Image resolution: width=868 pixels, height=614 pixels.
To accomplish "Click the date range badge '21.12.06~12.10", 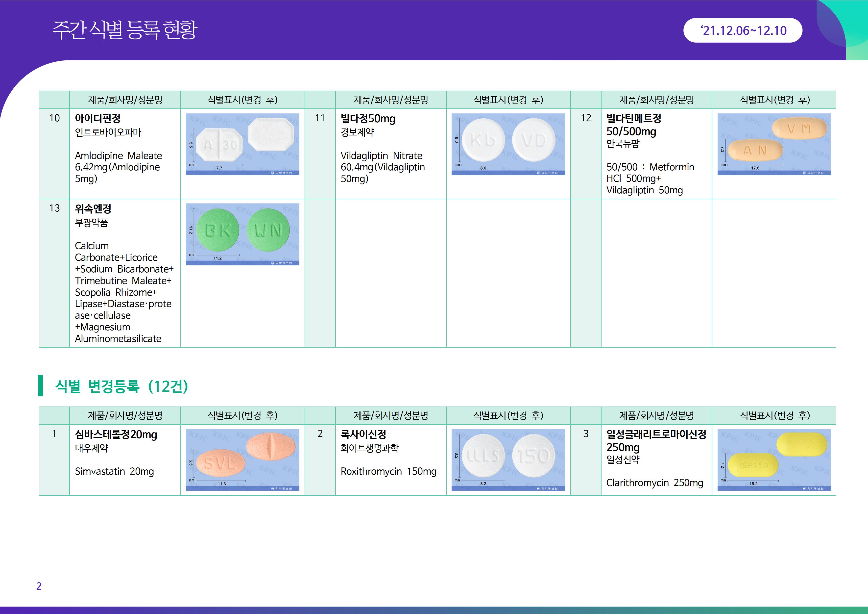I will [x=743, y=31].
